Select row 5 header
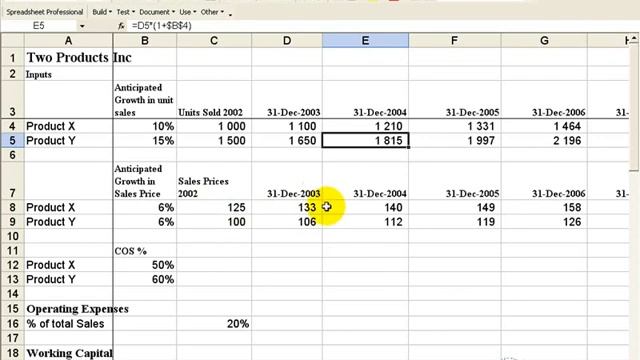 pyautogui.click(x=12, y=140)
